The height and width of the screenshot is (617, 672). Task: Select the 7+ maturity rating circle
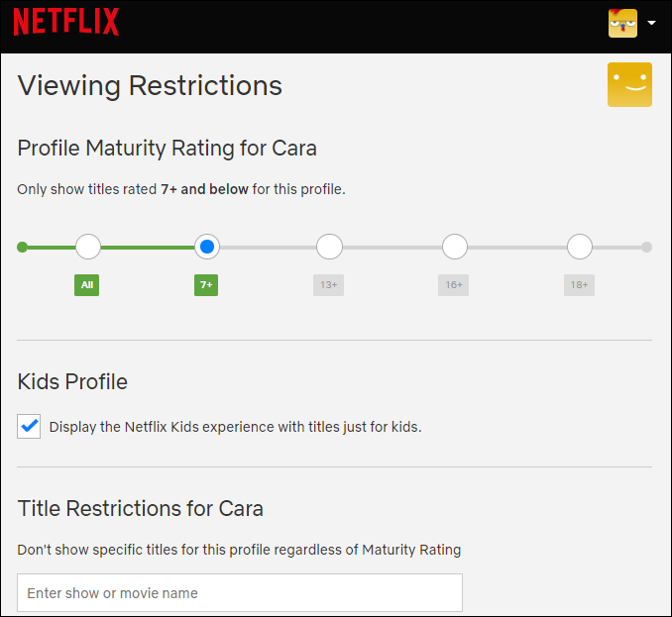(207, 247)
